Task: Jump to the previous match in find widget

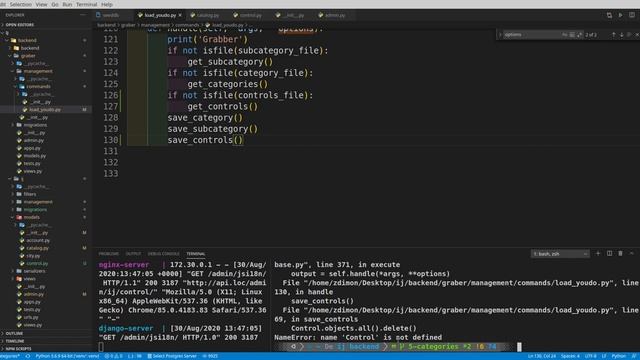Action: (x=613, y=35)
